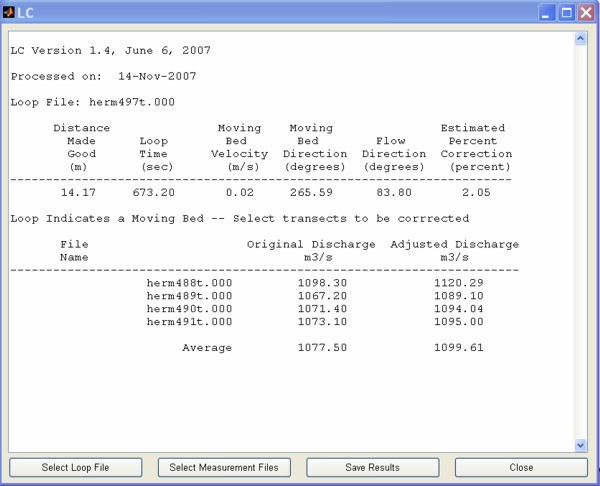Click the adjusted discharge value 1089.10
Viewport: 600px width, 486px height.
pyautogui.click(x=458, y=296)
